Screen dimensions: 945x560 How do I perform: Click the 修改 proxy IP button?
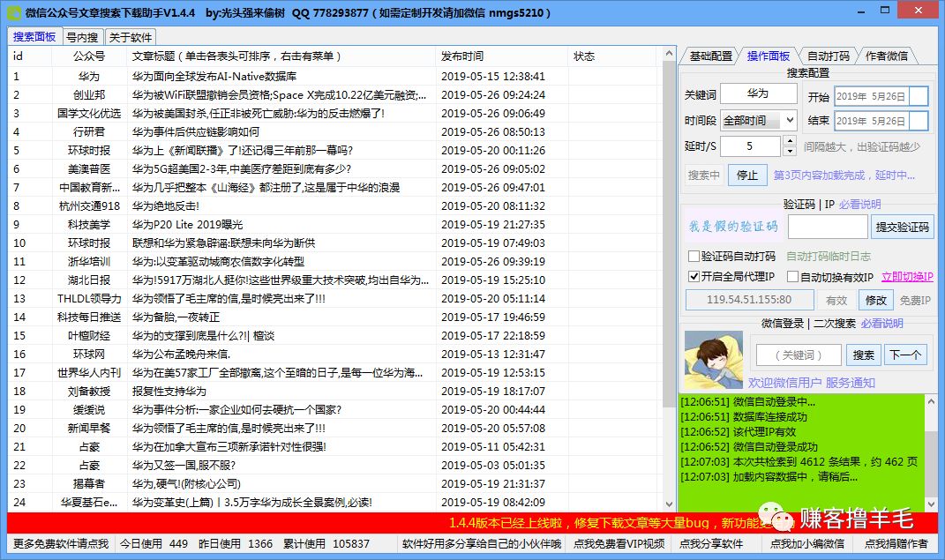[x=875, y=300]
